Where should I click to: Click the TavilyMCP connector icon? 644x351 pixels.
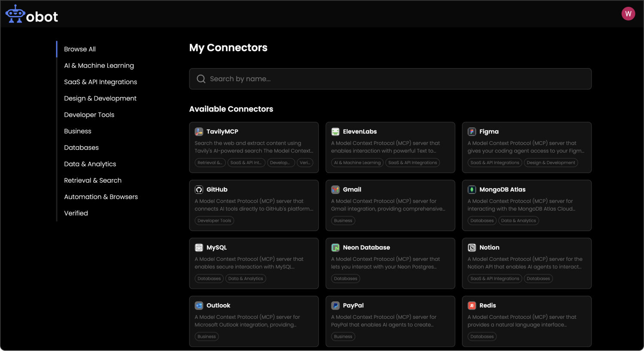click(199, 132)
